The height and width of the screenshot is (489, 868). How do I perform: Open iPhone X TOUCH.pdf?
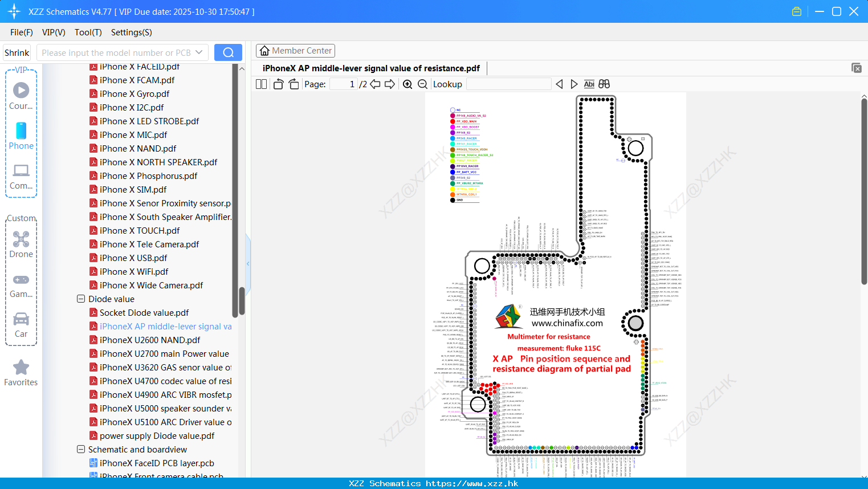tap(140, 231)
